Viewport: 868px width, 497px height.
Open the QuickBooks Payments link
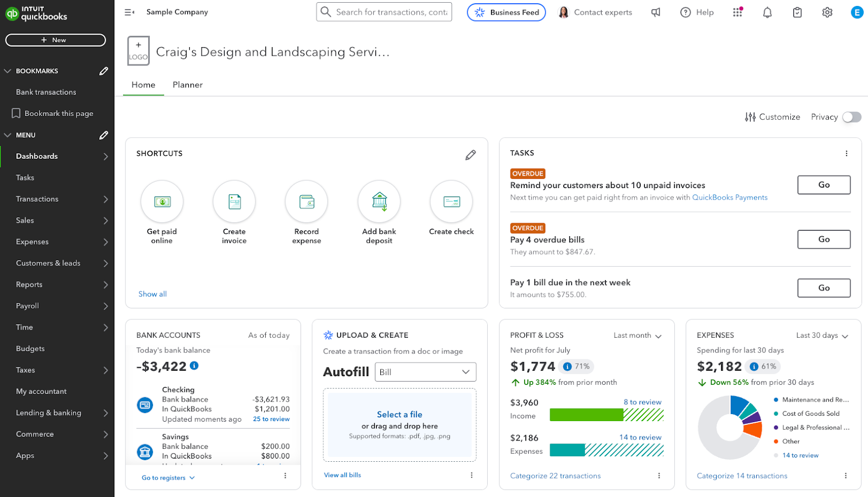[x=730, y=197]
